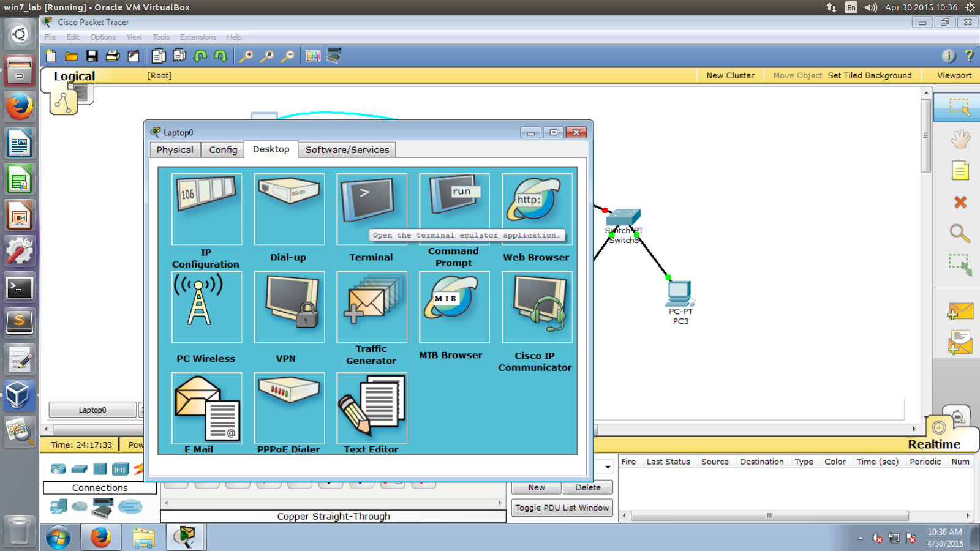Open Firefox from the Ubuntu launcher
The height and width of the screenshot is (551, 980).
coord(20,107)
